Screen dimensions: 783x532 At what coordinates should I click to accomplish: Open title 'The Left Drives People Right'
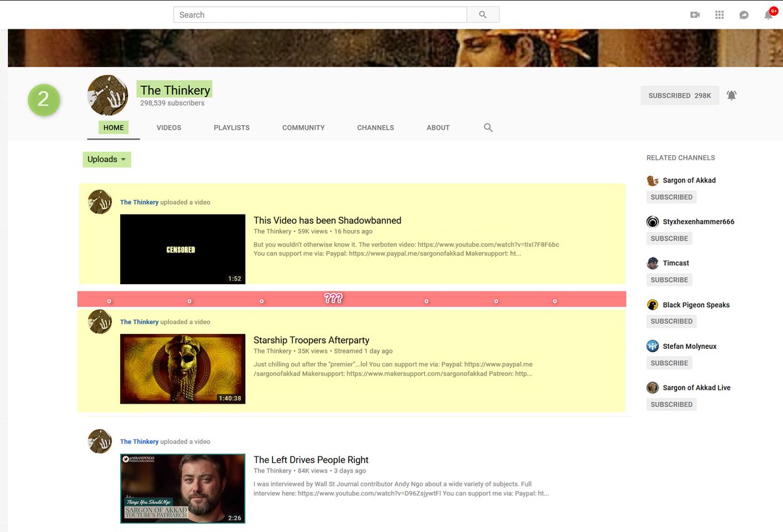click(x=311, y=460)
